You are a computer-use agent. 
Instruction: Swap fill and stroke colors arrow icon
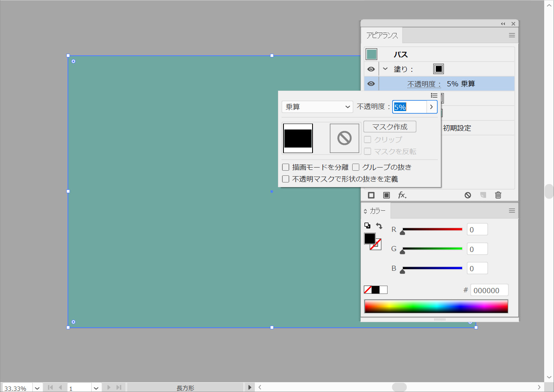pyautogui.click(x=379, y=226)
